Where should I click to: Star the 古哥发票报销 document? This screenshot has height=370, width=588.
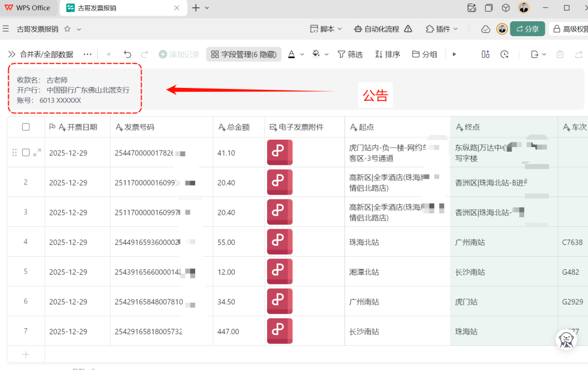click(68, 29)
